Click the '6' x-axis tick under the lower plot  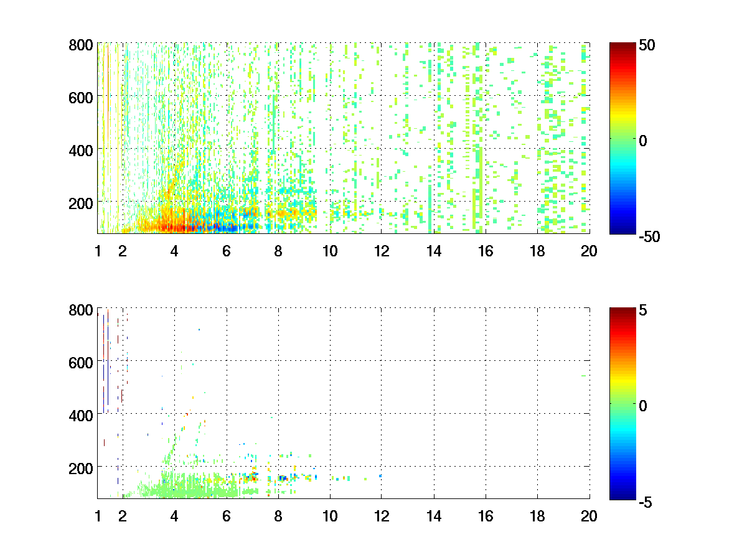226,516
